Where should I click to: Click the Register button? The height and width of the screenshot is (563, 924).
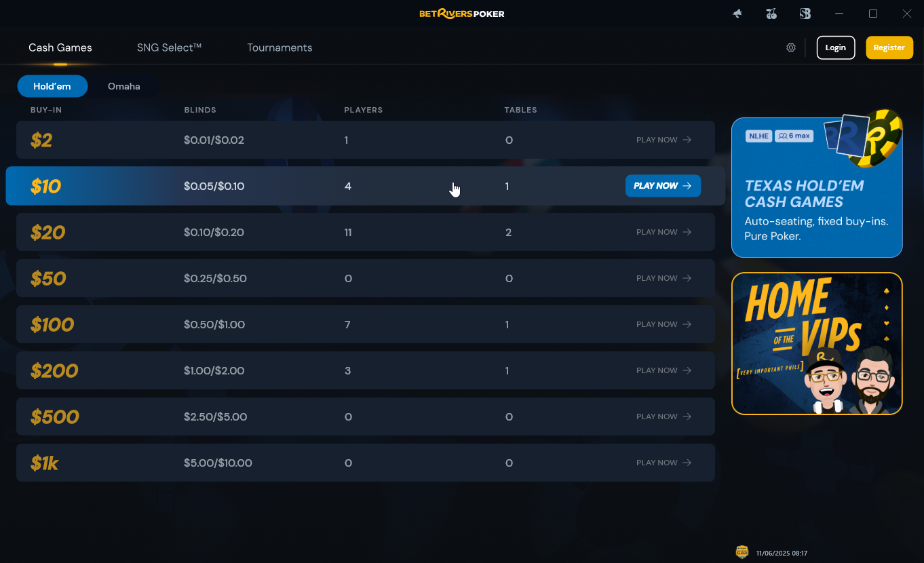coord(889,47)
